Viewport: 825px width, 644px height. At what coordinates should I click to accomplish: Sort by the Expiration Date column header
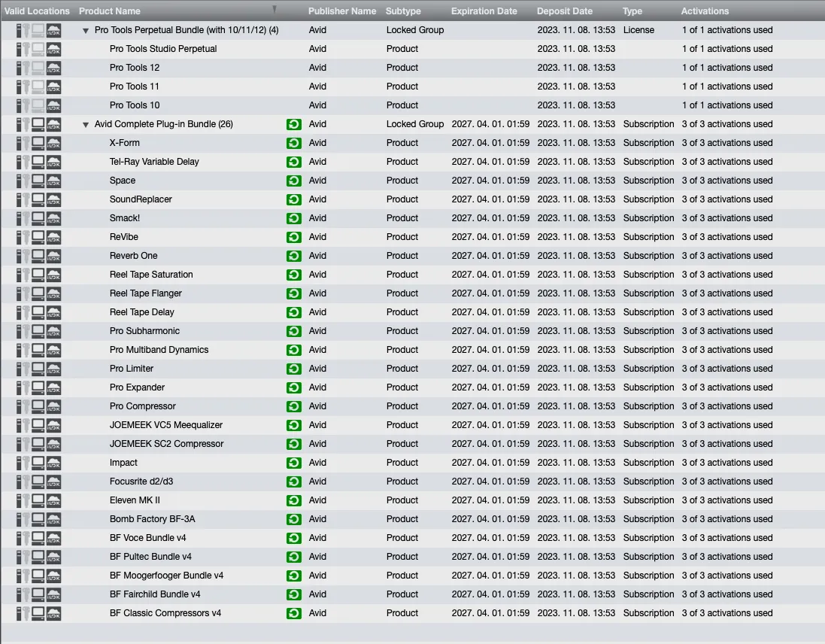484,11
